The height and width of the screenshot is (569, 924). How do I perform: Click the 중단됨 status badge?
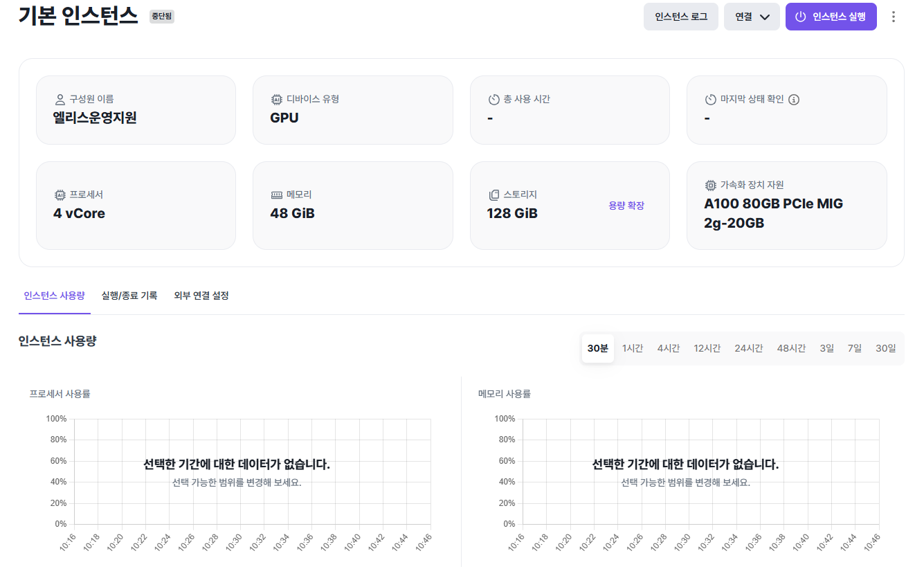[x=162, y=17]
